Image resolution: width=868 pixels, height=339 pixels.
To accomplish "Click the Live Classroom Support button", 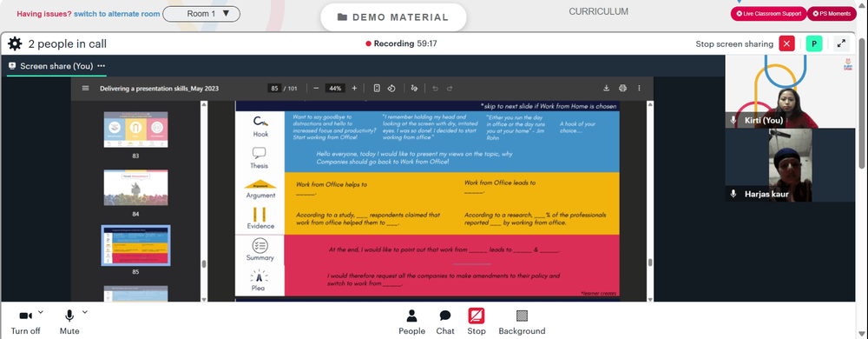I will coord(769,14).
